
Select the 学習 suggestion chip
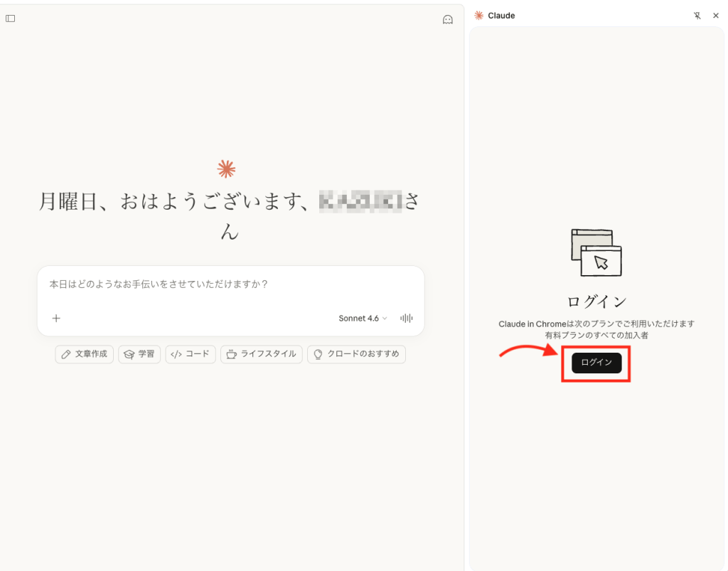pyautogui.click(x=139, y=354)
